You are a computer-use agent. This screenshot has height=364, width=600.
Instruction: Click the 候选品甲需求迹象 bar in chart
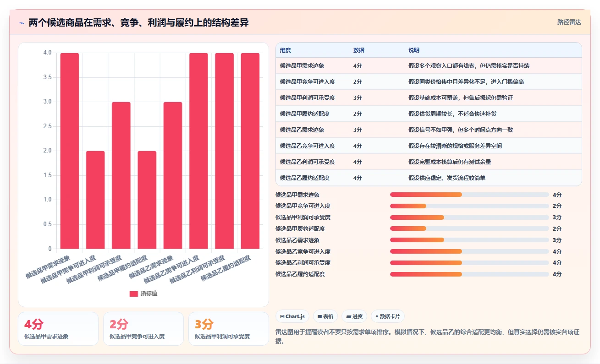pyautogui.click(x=70, y=151)
